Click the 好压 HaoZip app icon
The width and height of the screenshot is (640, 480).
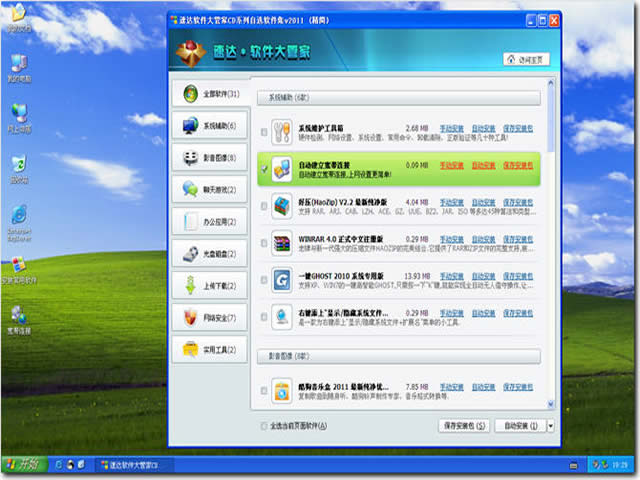282,206
